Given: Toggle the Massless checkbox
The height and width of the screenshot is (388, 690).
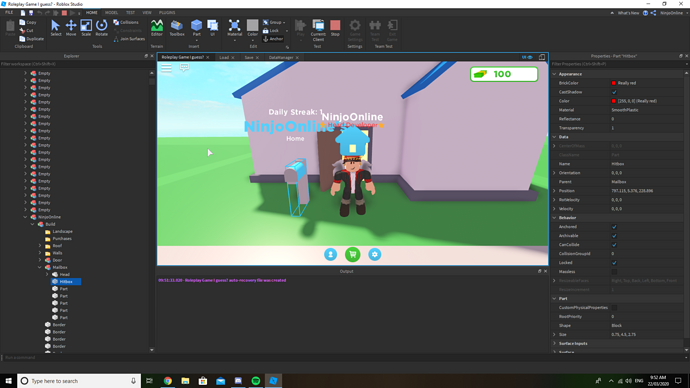Looking at the screenshot, I should coord(614,271).
